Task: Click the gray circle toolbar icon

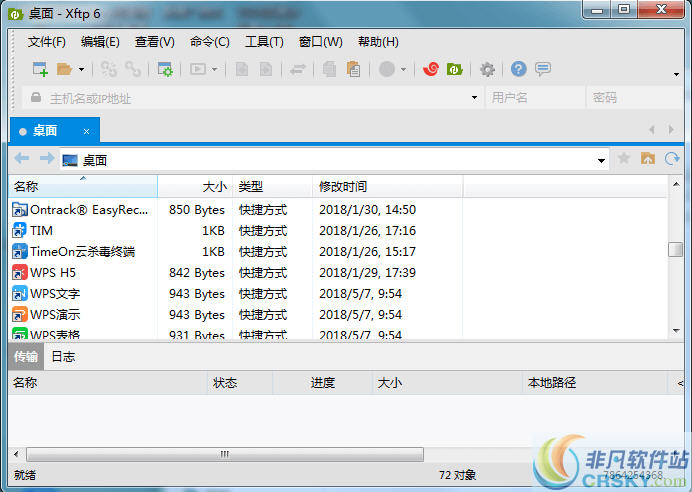Action: [x=387, y=69]
